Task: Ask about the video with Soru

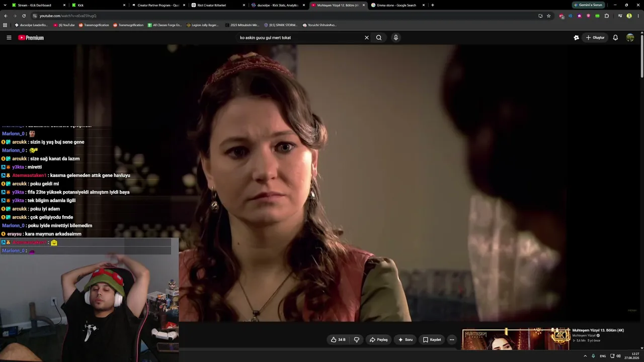Action: click(x=406, y=340)
